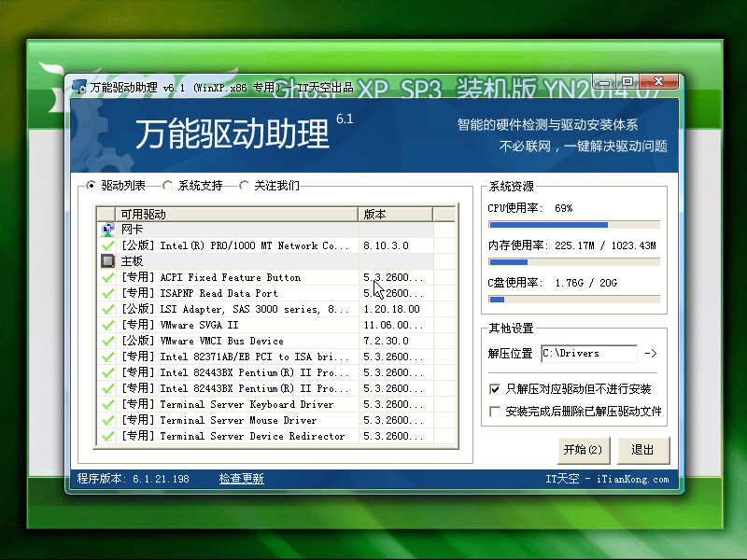Toggle checkmark for Terminal Server Keyboard Driver
747x560 pixels.
click(x=107, y=404)
